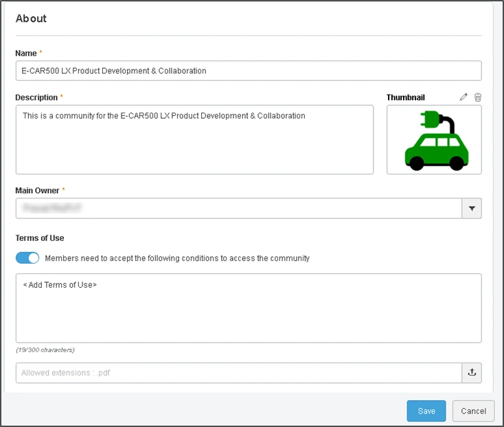Click the "Members need to accept" toggle label
The width and height of the screenshot is (504, 427).
tap(177, 259)
